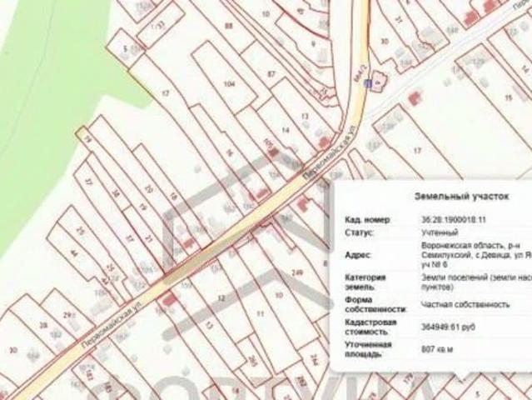
Task: Select land parcel 249 on the map
Action: click(x=297, y=272)
